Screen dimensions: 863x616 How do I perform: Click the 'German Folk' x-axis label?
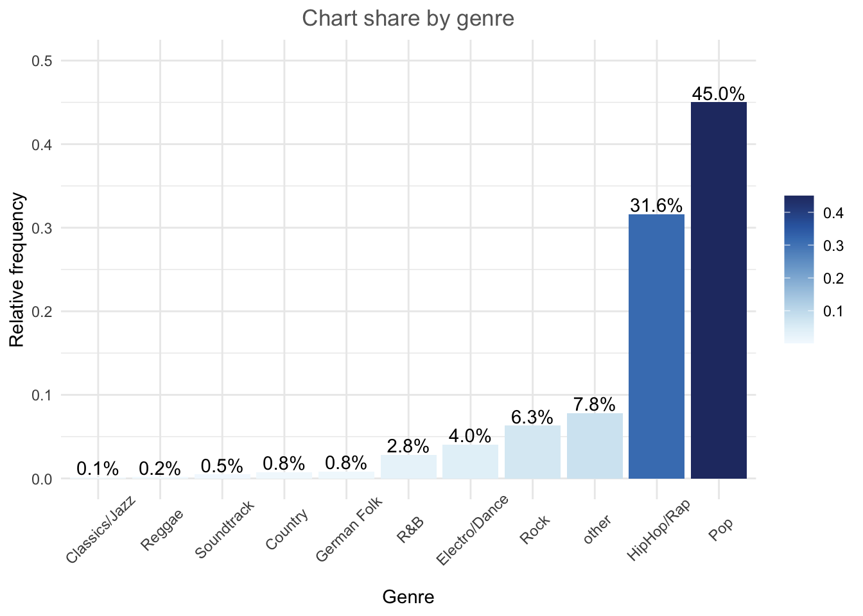(x=349, y=529)
